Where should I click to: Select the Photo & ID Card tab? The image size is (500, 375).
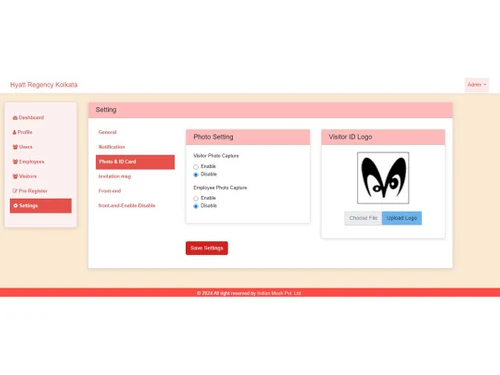click(x=135, y=162)
